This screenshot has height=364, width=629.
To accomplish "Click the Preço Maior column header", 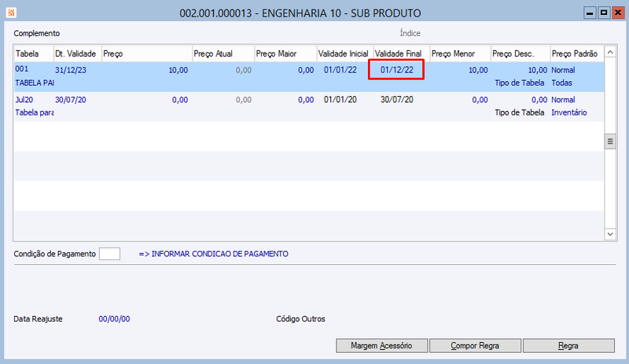I will pos(285,53).
